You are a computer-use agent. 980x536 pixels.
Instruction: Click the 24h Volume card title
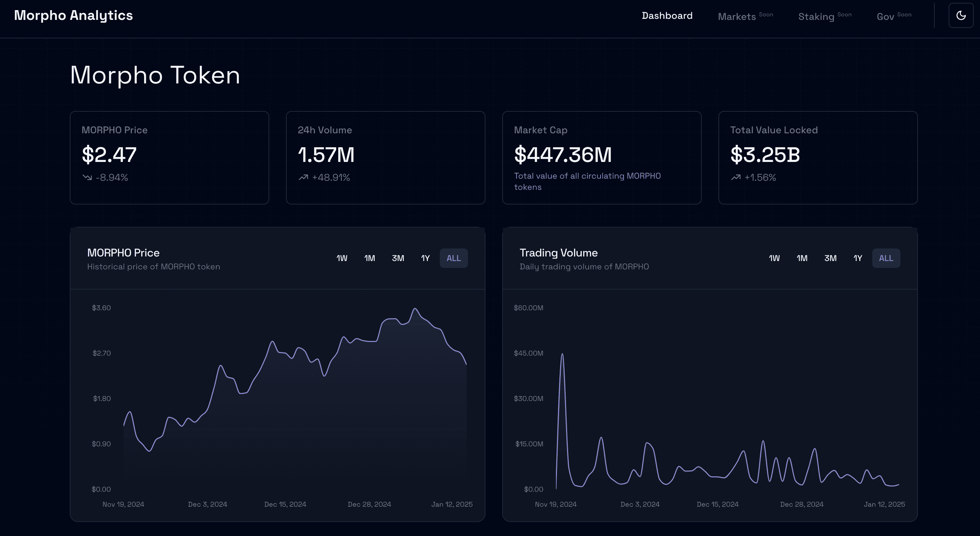[x=325, y=130]
